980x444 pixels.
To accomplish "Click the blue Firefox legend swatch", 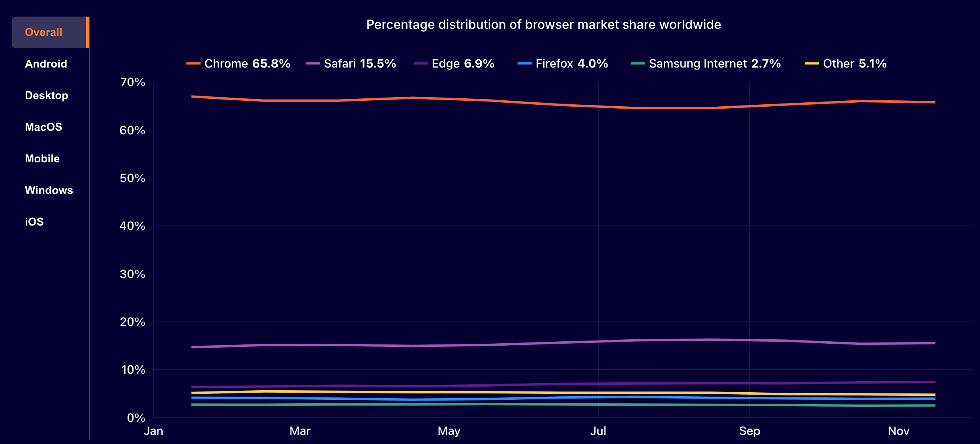I will [524, 64].
